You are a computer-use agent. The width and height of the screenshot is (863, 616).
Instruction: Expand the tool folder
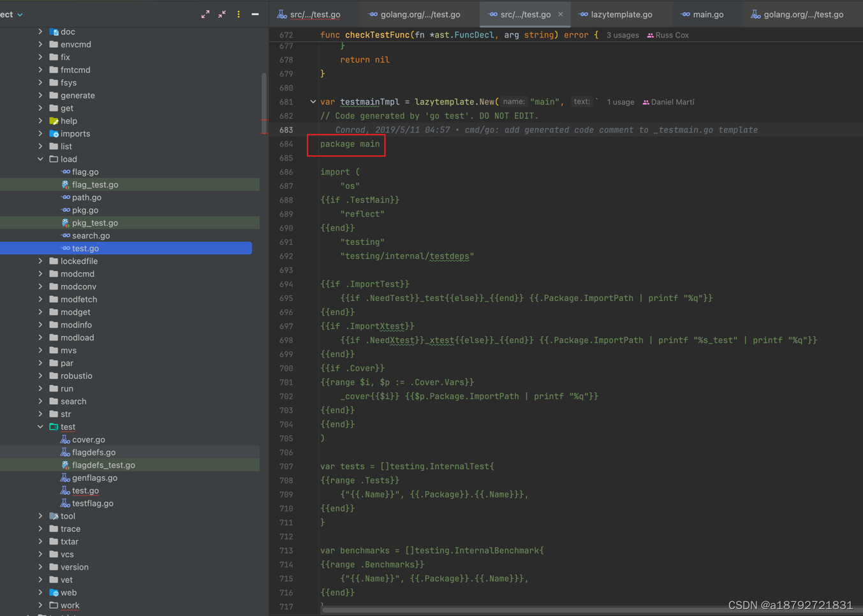[x=40, y=516]
